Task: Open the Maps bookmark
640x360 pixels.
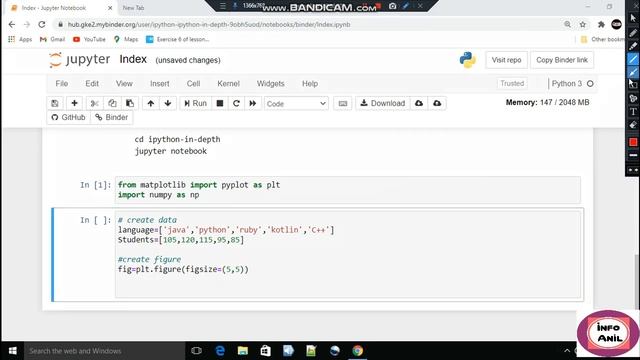Action: coord(126,39)
